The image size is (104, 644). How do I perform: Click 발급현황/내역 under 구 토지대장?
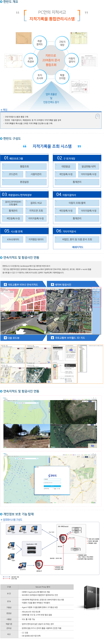click(89, 167)
